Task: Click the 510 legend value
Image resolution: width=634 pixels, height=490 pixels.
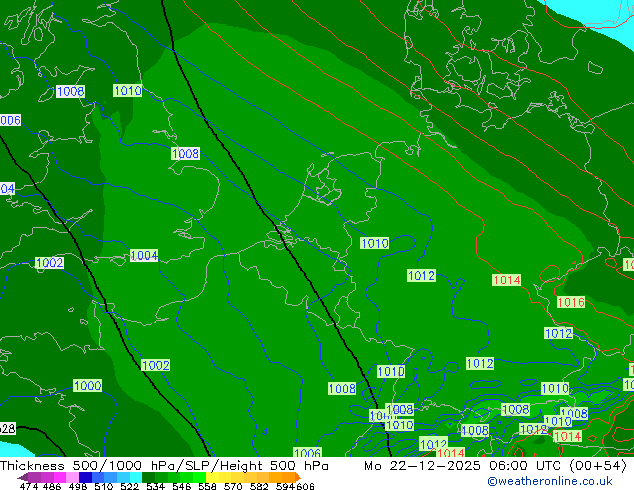Action: coord(104,486)
